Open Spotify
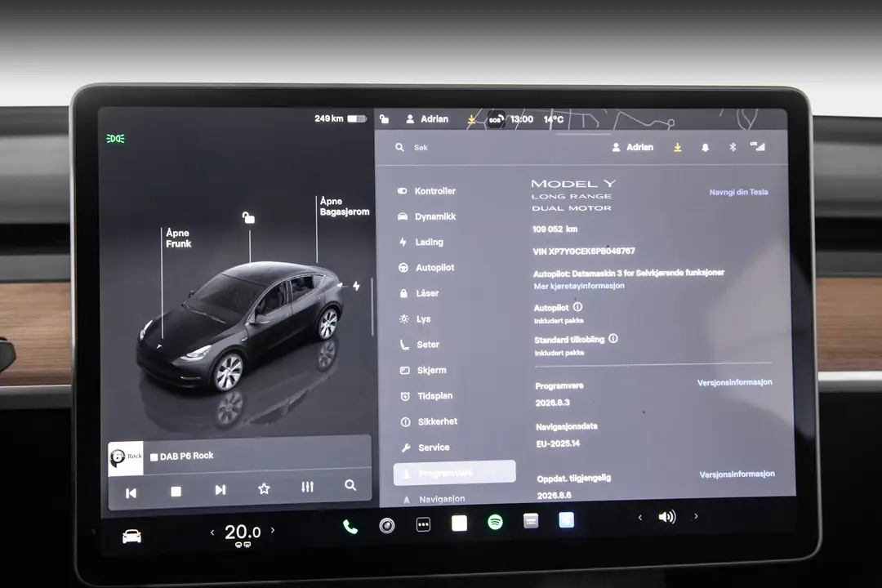The width and height of the screenshot is (882, 588). coord(495,522)
